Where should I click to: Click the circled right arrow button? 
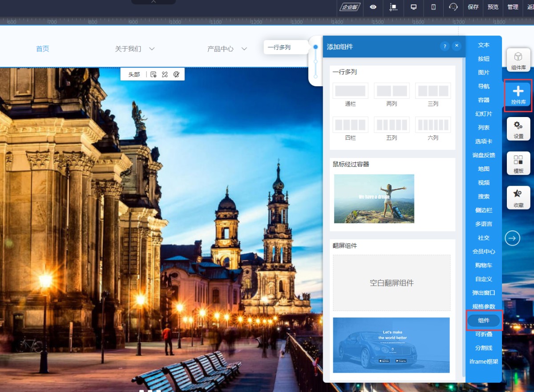pos(512,238)
